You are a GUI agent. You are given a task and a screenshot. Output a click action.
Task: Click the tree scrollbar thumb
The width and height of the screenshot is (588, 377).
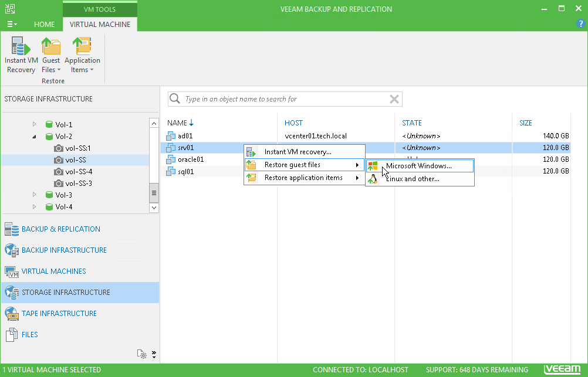tap(154, 193)
